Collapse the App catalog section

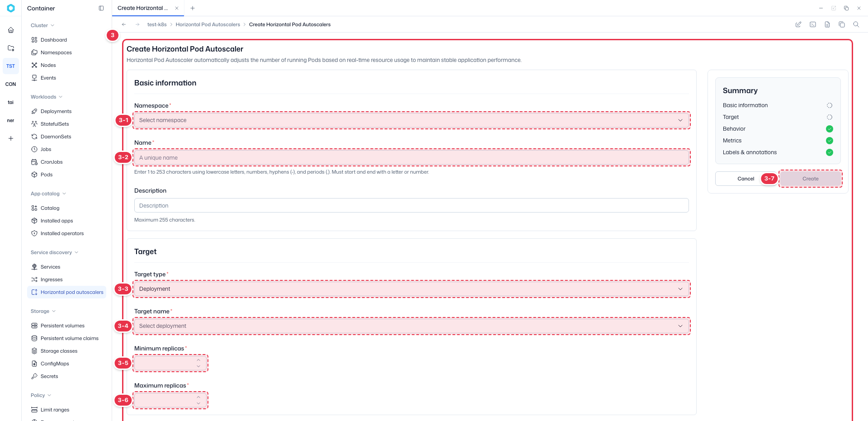click(x=48, y=194)
